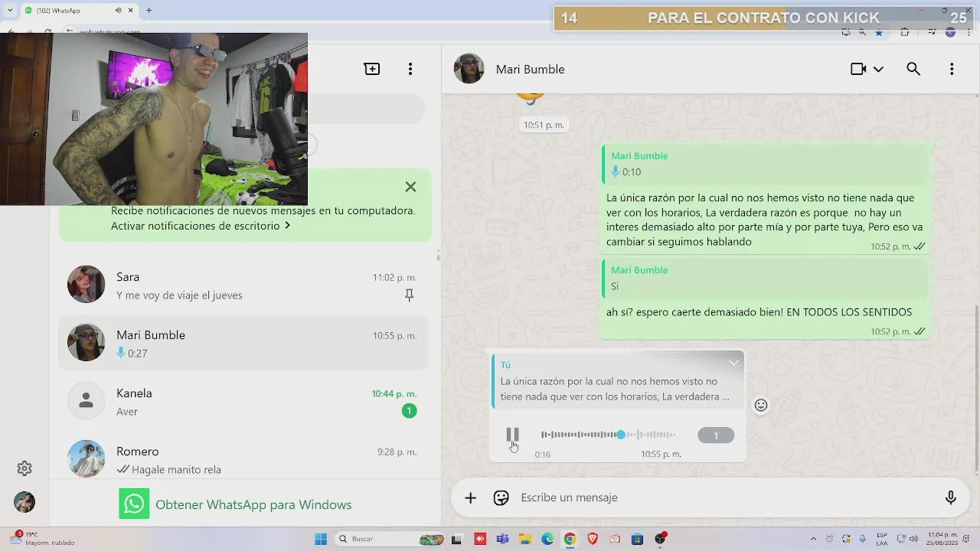Dismiss the desktop notifications banner
Image resolution: width=980 pixels, height=551 pixels.
pos(410,187)
